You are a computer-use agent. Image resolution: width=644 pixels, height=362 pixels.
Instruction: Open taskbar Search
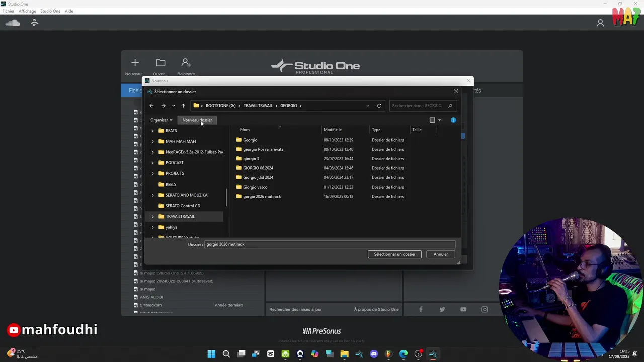[x=226, y=354]
